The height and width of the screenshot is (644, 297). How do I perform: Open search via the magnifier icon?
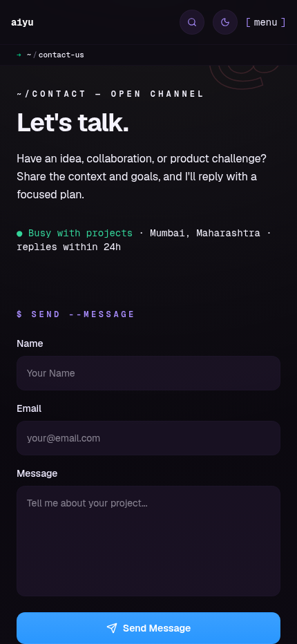click(192, 22)
